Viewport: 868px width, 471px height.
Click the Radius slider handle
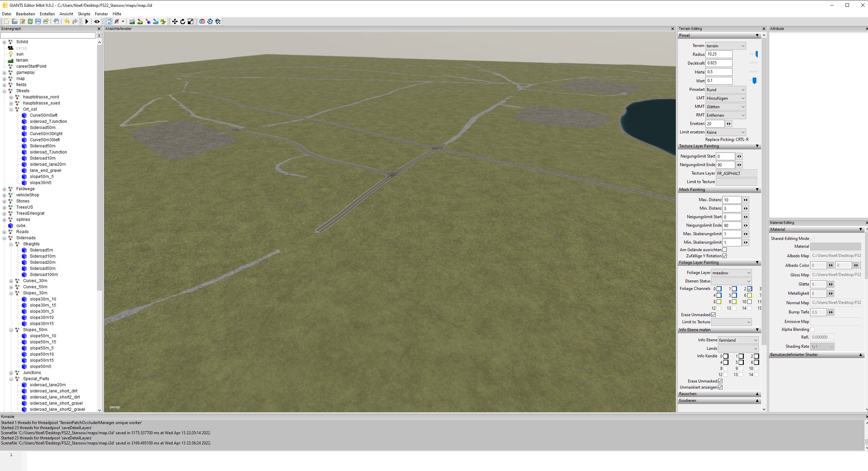click(x=756, y=54)
